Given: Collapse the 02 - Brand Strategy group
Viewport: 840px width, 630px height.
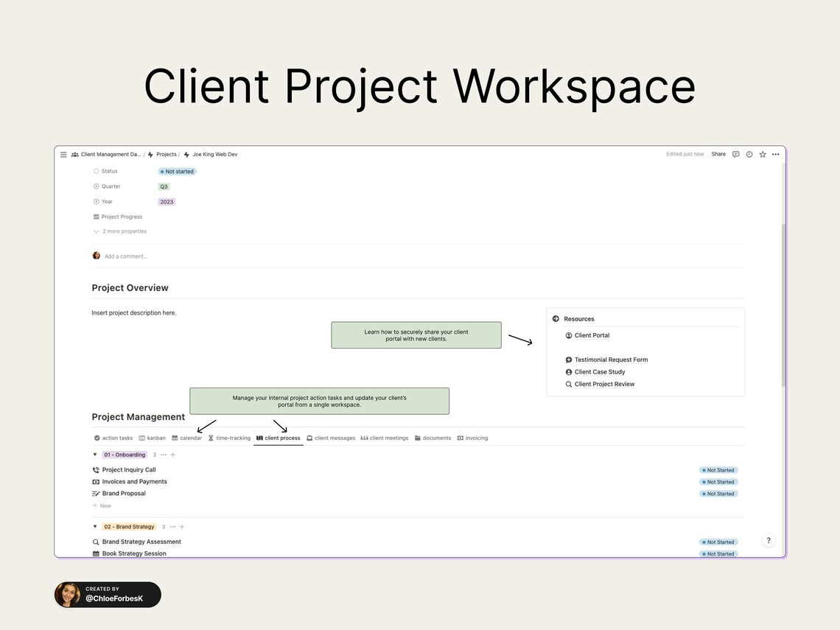Looking at the screenshot, I should pyautogui.click(x=94, y=526).
